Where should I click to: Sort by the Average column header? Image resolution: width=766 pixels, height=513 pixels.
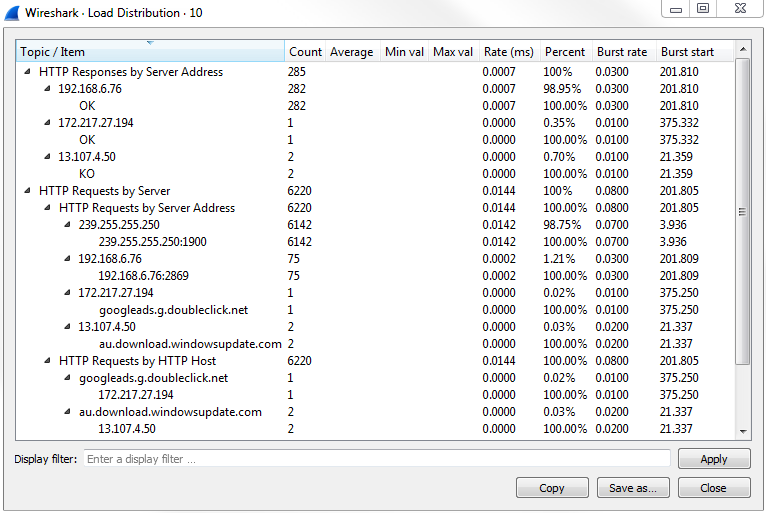click(352, 51)
